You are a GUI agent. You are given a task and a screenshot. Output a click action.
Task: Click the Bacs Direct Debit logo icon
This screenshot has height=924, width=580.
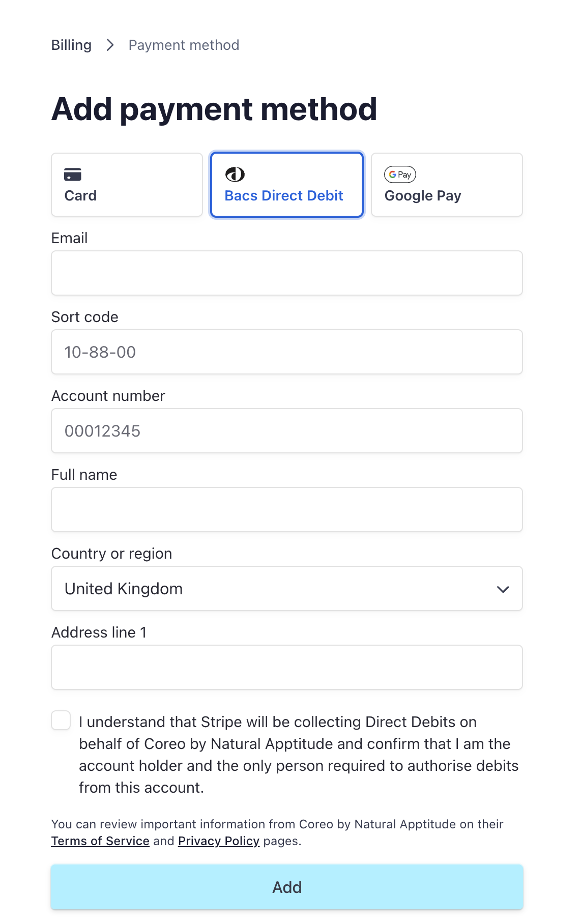coord(235,175)
